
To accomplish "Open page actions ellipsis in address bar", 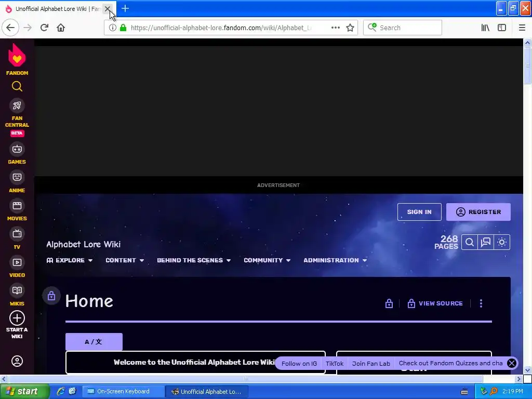I will pyautogui.click(x=336, y=28).
